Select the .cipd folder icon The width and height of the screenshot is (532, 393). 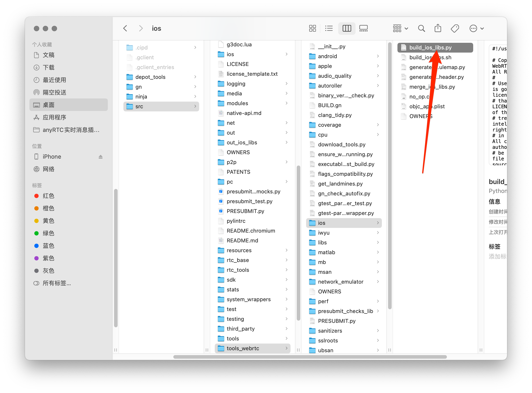130,48
